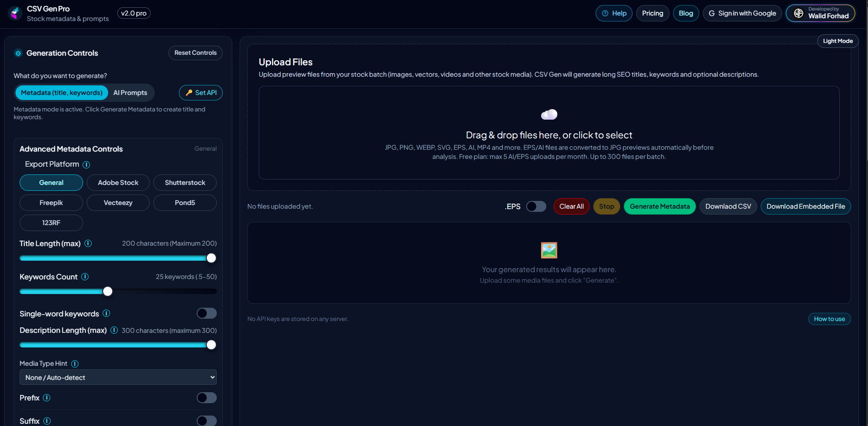Click the drag and drop upload area

(x=549, y=133)
